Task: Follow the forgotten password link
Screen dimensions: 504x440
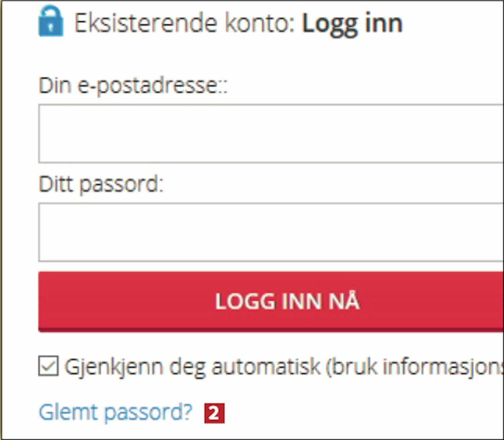Action: (115, 412)
